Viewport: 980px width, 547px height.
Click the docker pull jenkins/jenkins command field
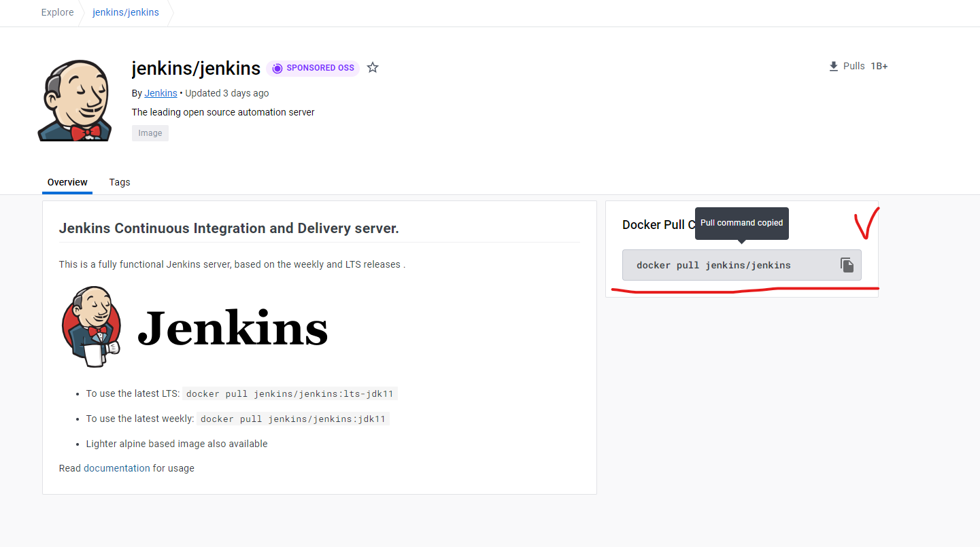tap(742, 265)
